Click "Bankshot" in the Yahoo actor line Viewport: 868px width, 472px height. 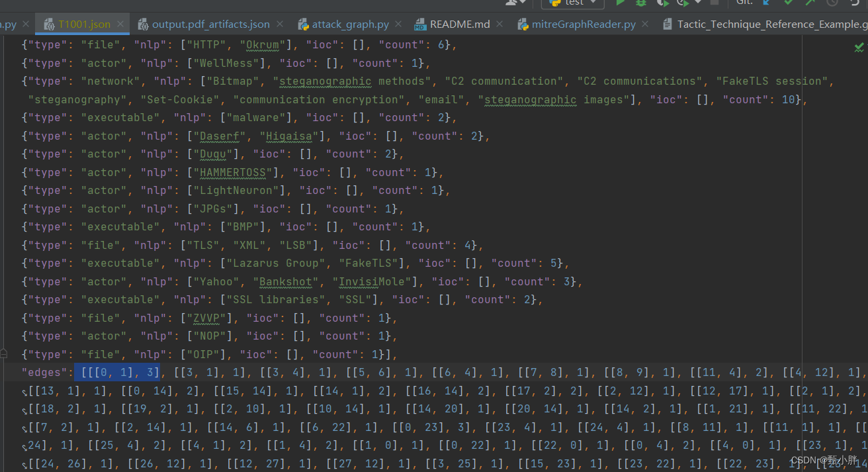coord(286,282)
